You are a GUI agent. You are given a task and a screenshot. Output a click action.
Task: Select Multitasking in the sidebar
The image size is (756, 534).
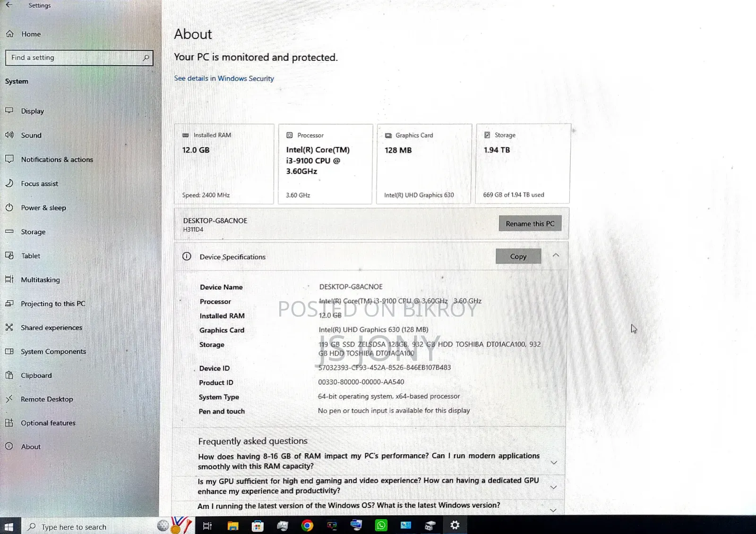click(40, 280)
